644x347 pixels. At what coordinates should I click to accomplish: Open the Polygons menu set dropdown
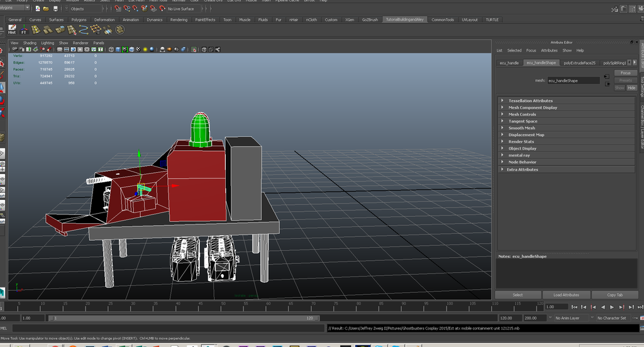pyautogui.click(x=15, y=8)
